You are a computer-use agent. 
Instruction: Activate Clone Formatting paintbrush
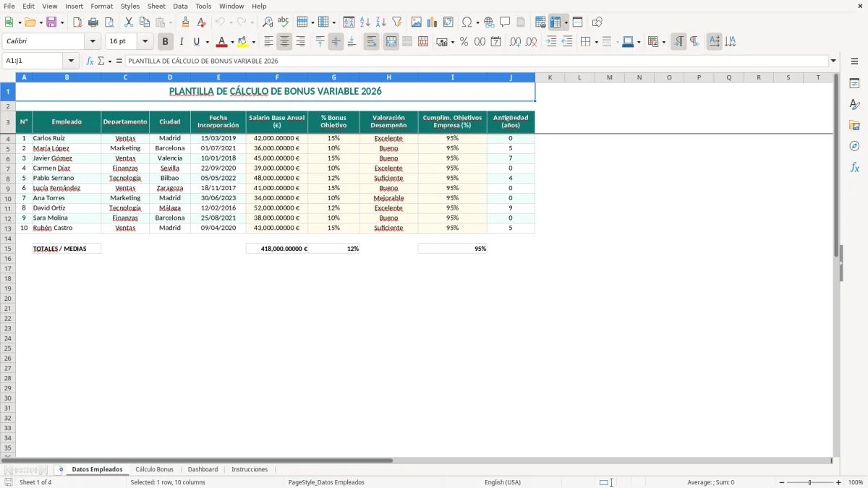pos(186,22)
